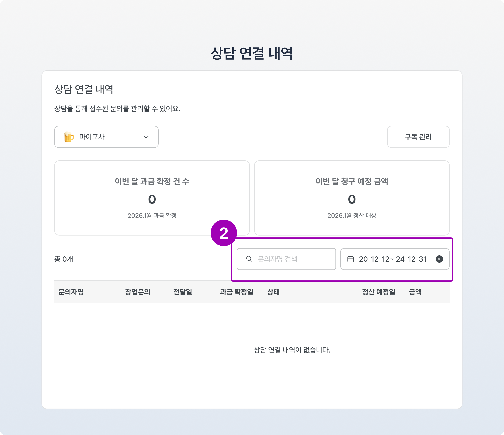Click the 총 0개 count label
Screen dimensions: 504x435
pyautogui.click(x=64, y=259)
